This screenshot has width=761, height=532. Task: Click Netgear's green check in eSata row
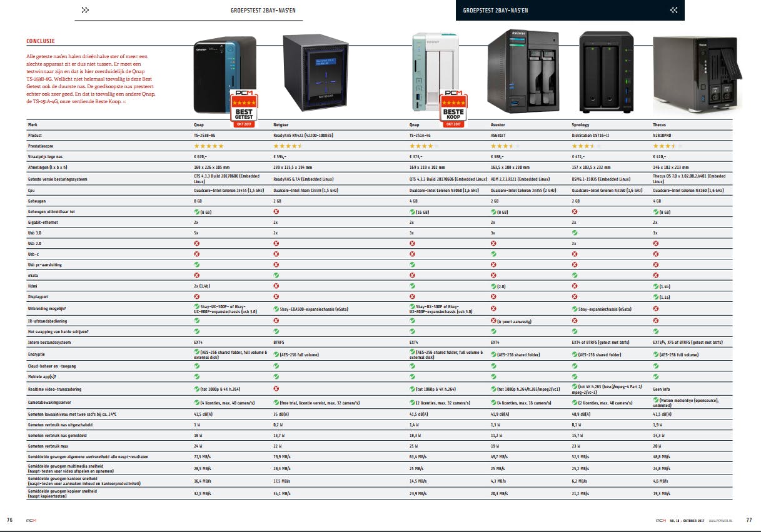[276, 275]
